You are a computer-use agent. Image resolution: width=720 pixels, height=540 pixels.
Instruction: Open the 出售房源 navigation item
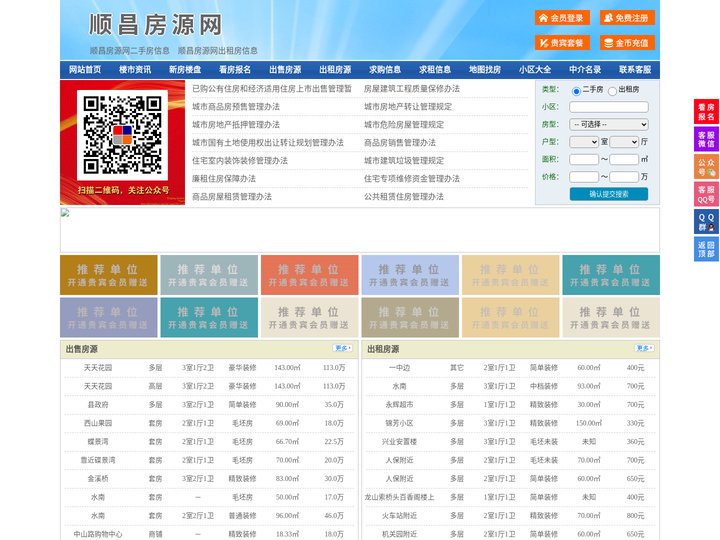pos(285,70)
